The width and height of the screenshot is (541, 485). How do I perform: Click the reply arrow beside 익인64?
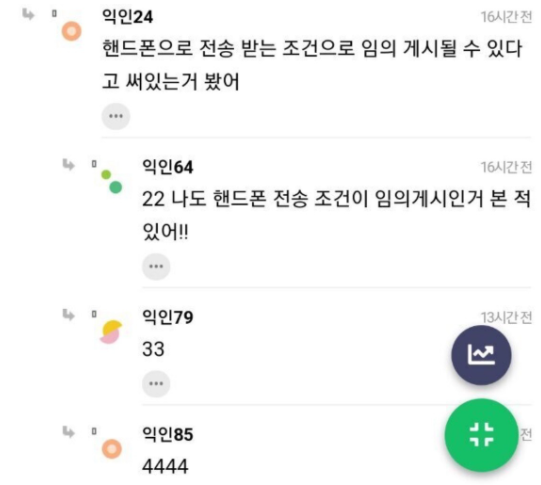pos(68,165)
